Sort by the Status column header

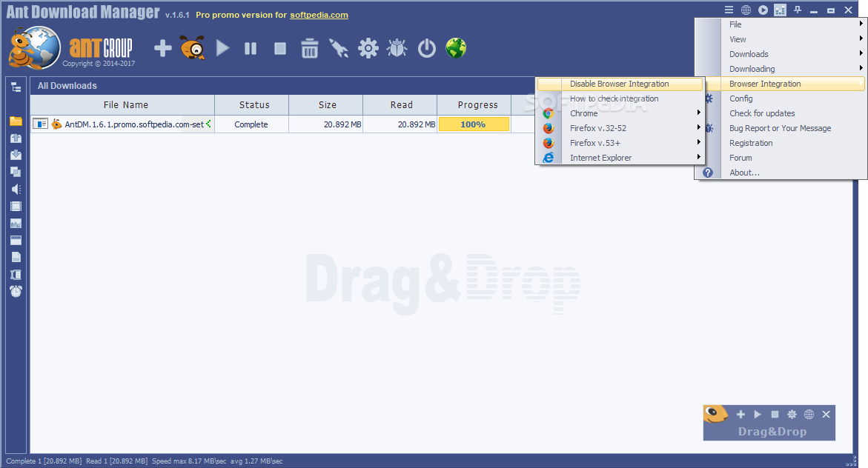[x=252, y=104]
